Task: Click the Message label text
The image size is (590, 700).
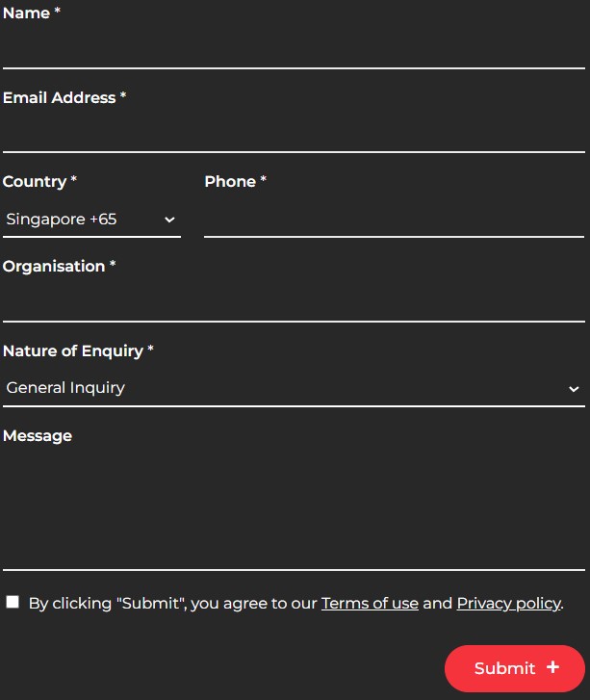Action: [x=38, y=436]
